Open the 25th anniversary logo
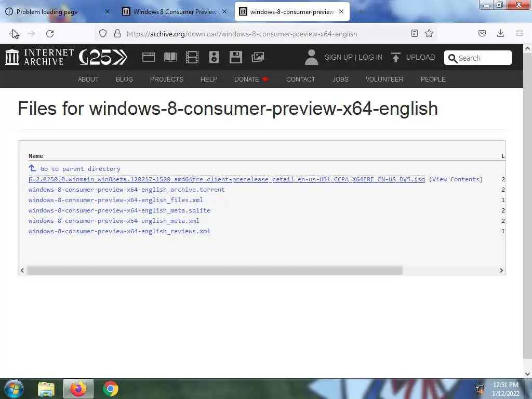 coord(103,57)
